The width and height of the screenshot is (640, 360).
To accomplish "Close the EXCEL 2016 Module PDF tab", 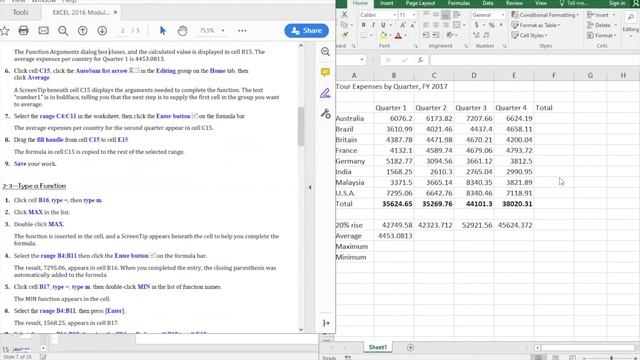I will pyautogui.click(x=115, y=12).
